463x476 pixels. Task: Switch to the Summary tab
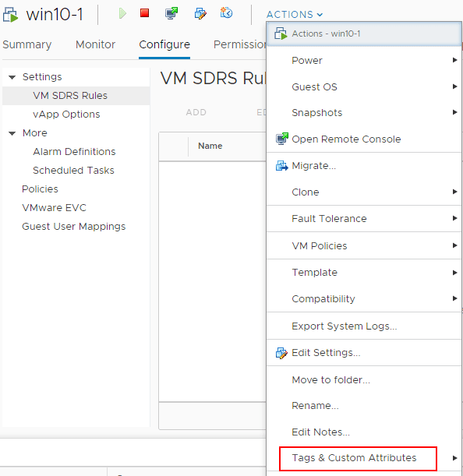(27, 44)
